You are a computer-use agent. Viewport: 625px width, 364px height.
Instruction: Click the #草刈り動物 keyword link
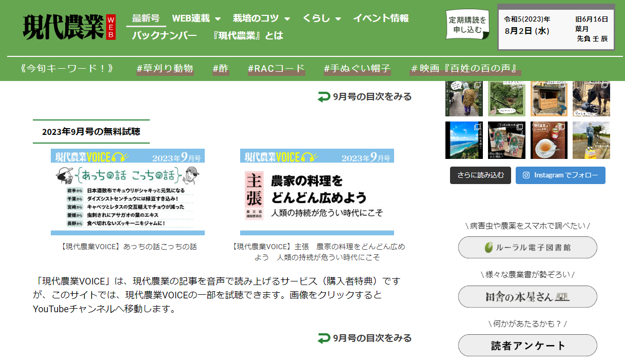point(165,67)
